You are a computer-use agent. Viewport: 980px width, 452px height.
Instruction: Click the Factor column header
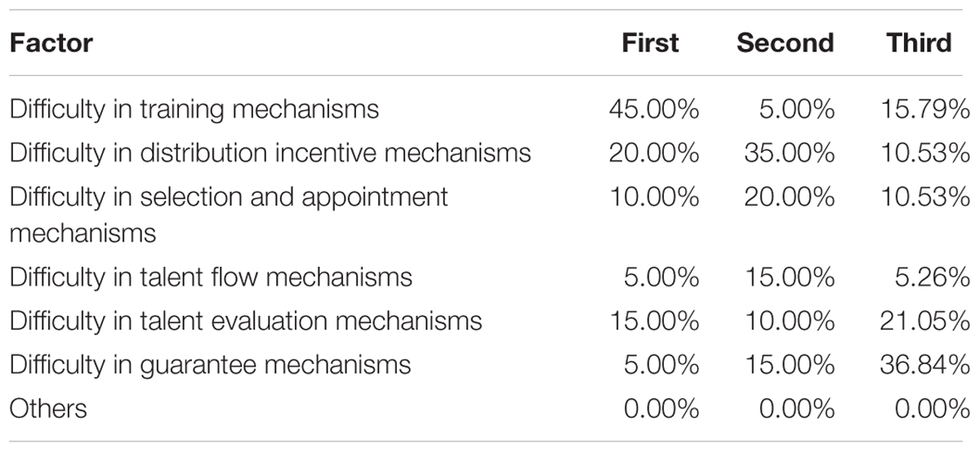tap(51, 43)
